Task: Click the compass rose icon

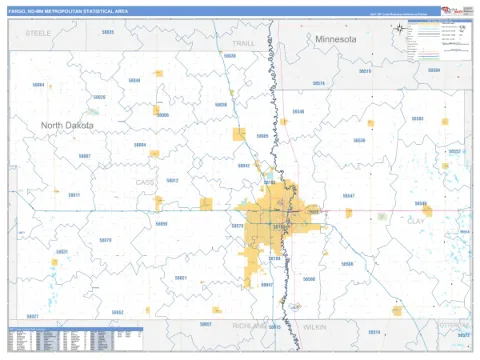Action: (x=400, y=29)
